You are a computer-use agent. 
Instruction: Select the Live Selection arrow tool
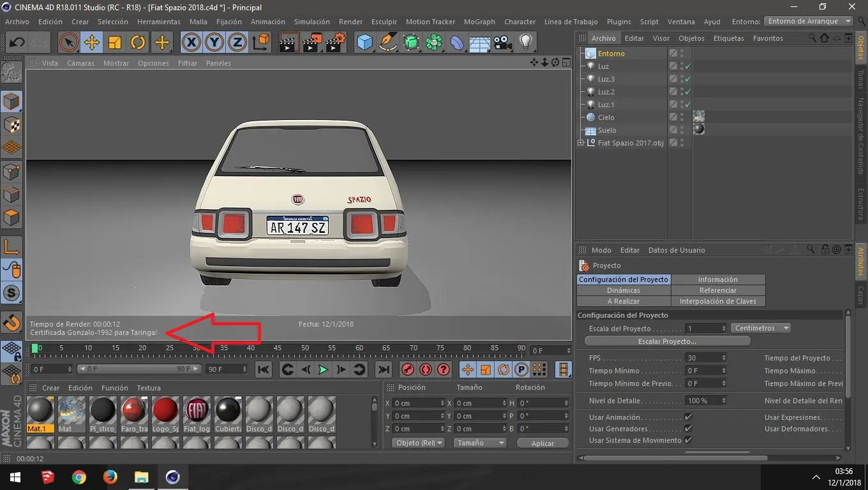69,43
